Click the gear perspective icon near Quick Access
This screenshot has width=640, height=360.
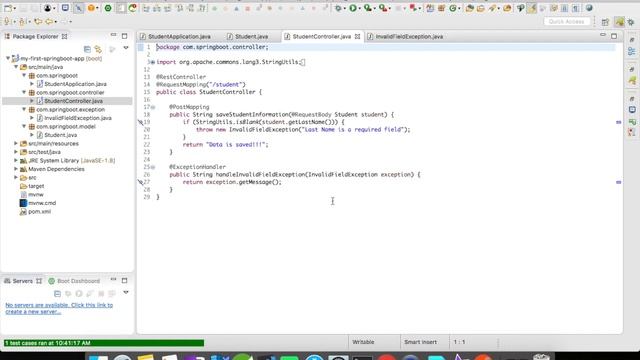(631, 22)
